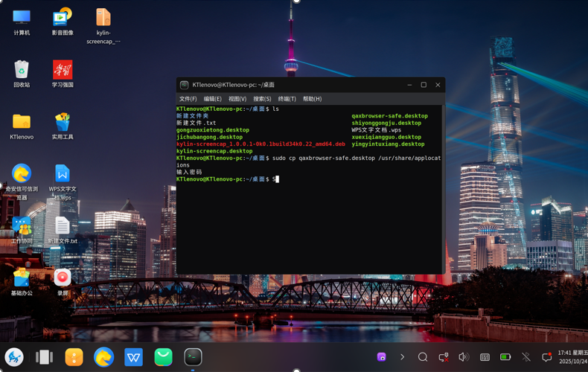The height and width of the screenshot is (372, 588).
Task: Open the 奇安信可信浏览器 desktop icon
Action: (x=22, y=175)
